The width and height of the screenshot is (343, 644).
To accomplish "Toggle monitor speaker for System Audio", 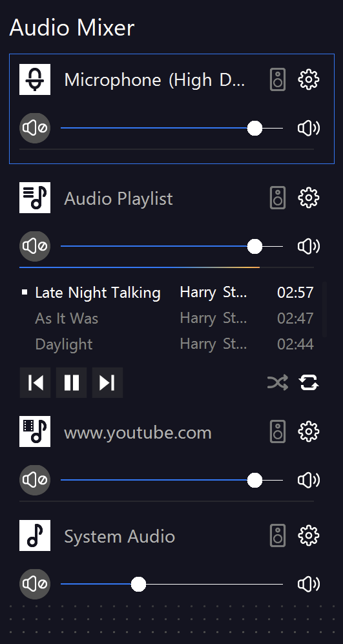I will pyautogui.click(x=278, y=535).
